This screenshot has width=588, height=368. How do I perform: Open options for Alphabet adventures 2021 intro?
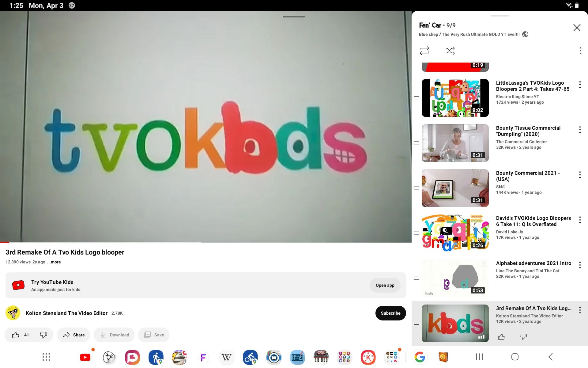(x=580, y=265)
